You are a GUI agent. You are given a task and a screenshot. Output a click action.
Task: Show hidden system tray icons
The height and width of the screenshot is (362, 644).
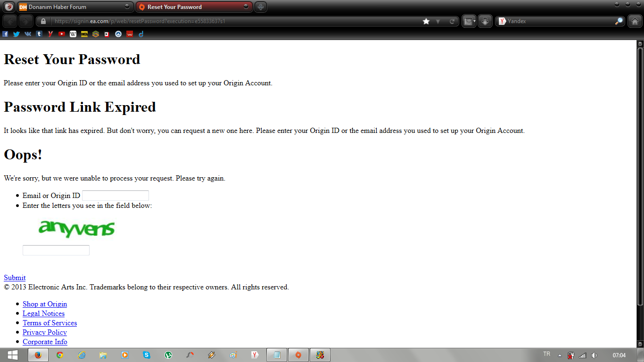(560, 355)
